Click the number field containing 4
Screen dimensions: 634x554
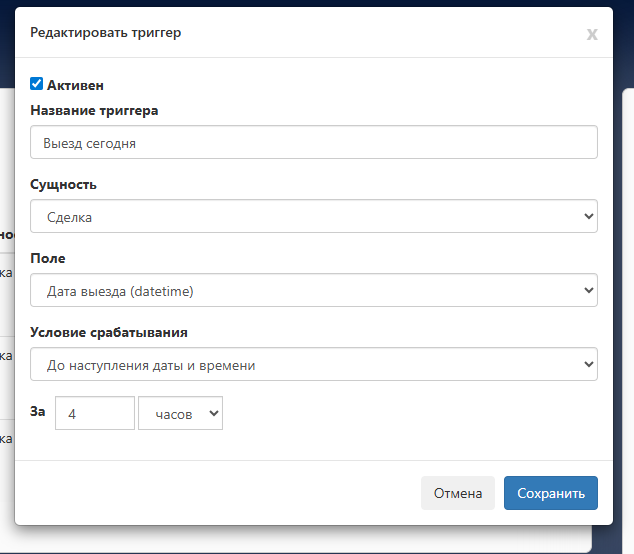point(95,413)
